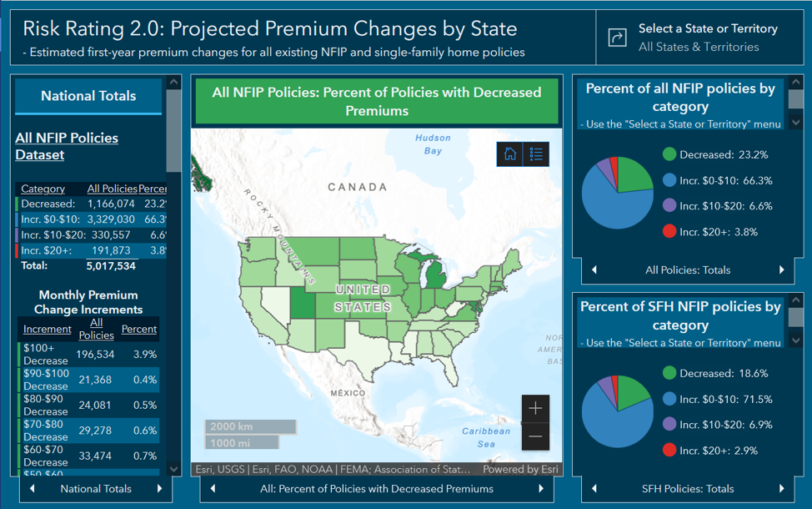Click the share arrow icon beside Select a State

617,38
